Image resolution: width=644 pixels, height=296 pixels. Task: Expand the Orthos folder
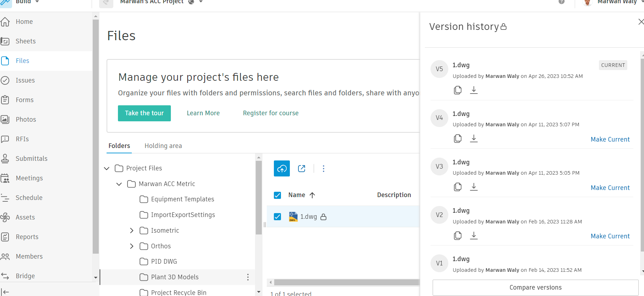click(132, 246)
